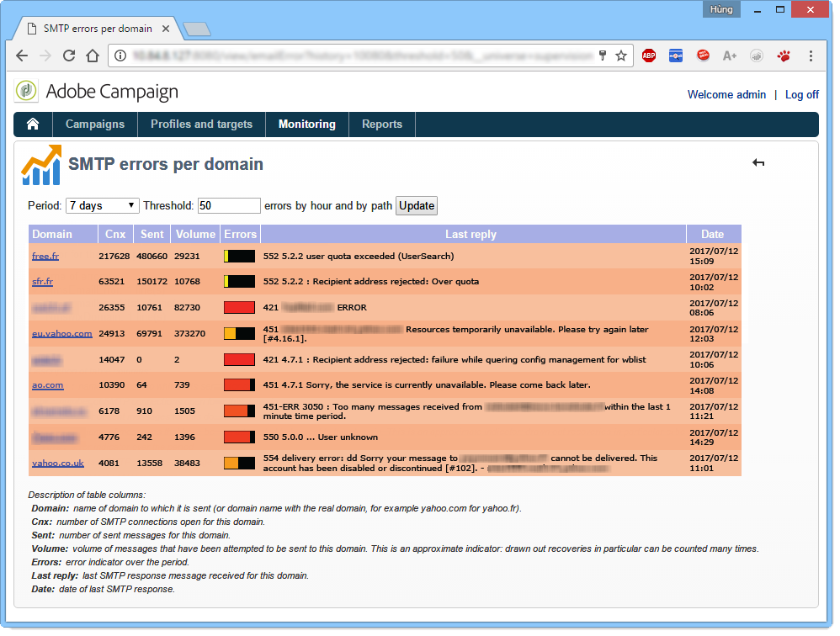Click the Hùng profile button

click(721, 9)
